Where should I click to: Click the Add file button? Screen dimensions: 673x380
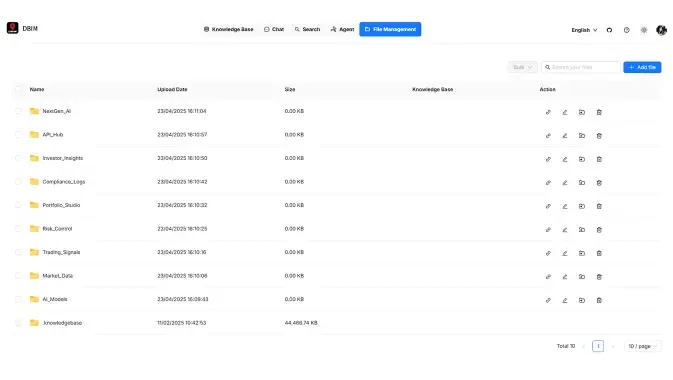642,67
